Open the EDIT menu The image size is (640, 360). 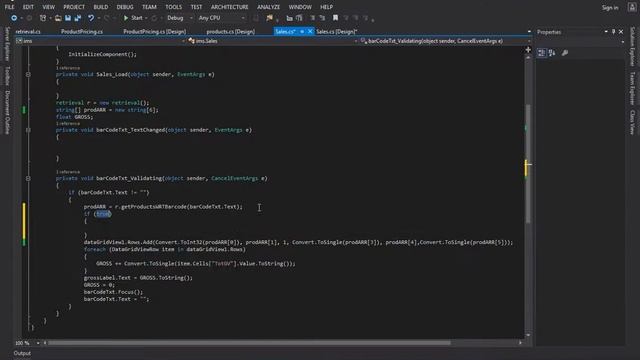pos(28,7)
